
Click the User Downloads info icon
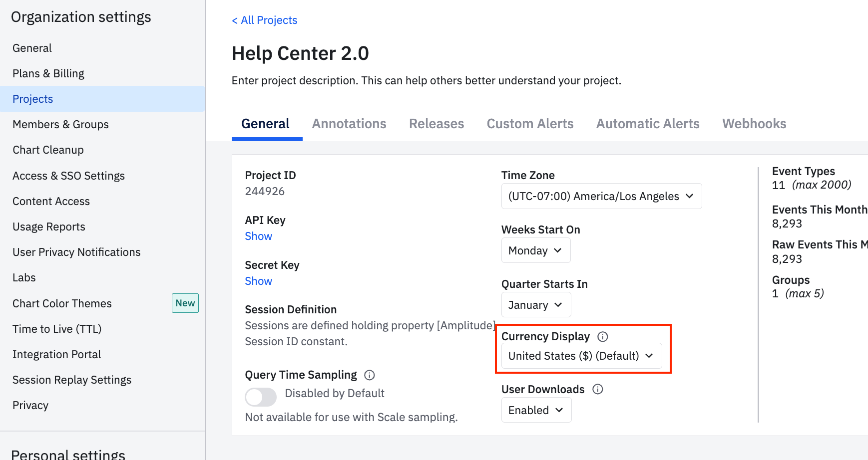(598, 389)
